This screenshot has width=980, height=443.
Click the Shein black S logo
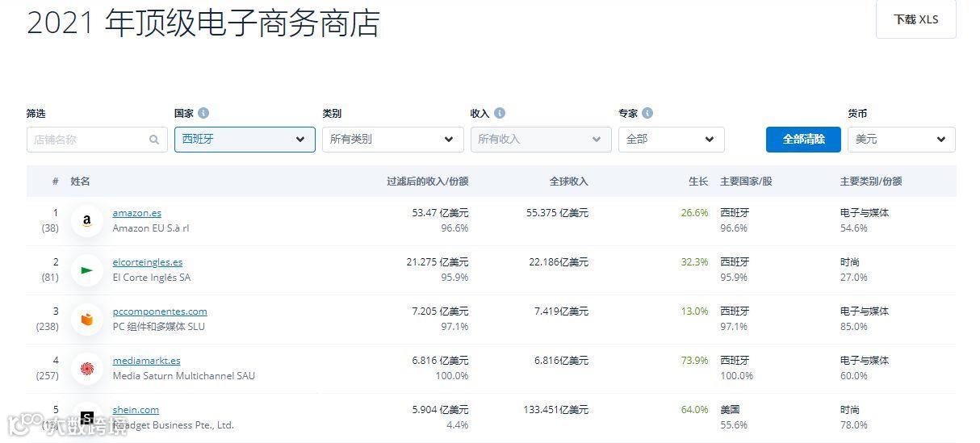pyautogui.click(x=87, y=418)
